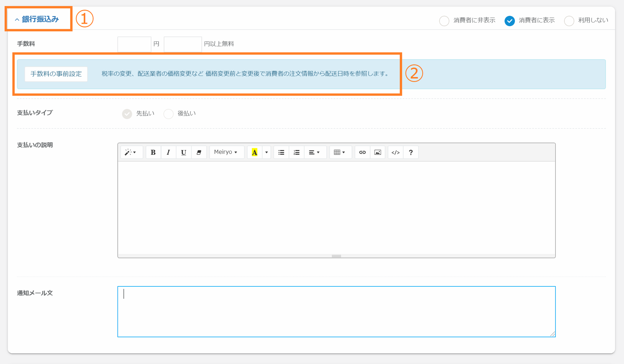The image size is (624, 364).
Task: Open the Meiryo font family dropdown
Action: click(x=226, y=152)
